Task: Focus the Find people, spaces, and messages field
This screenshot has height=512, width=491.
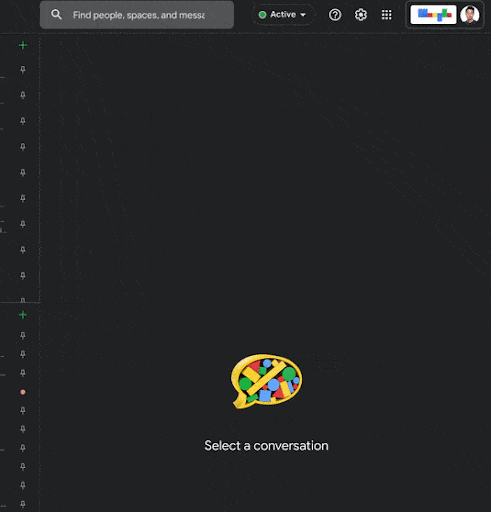Action: (x=137, y=15)
